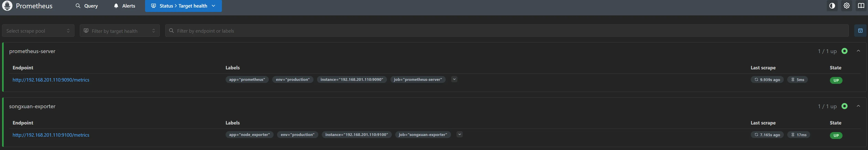Screen dimensions: 868x150
Task: Click the 9.939s ago last scrape badge
Action: (x=767, y=80)
